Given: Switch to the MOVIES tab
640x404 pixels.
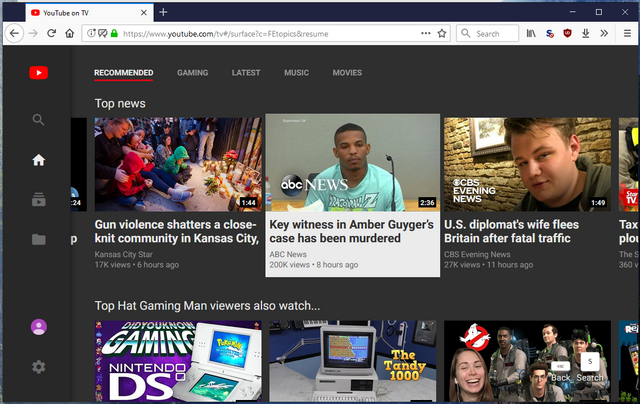Looking at the screenshot, I should [x=347, y=73].
